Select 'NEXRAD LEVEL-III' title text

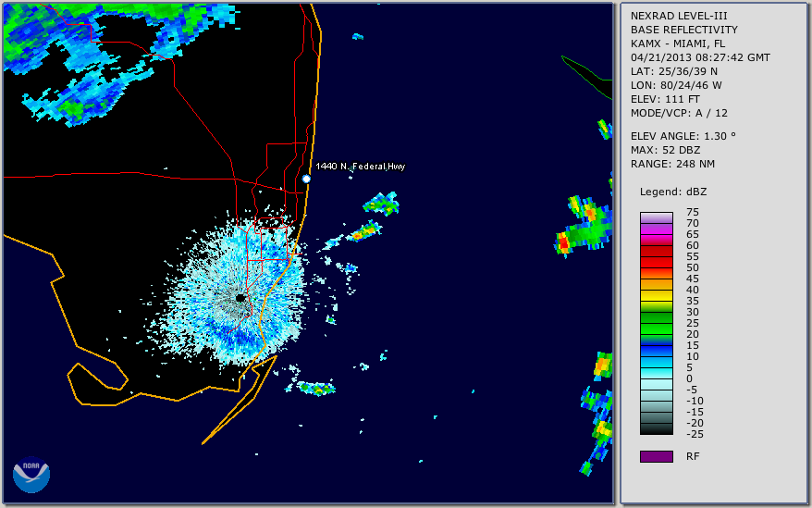(679, 16)
